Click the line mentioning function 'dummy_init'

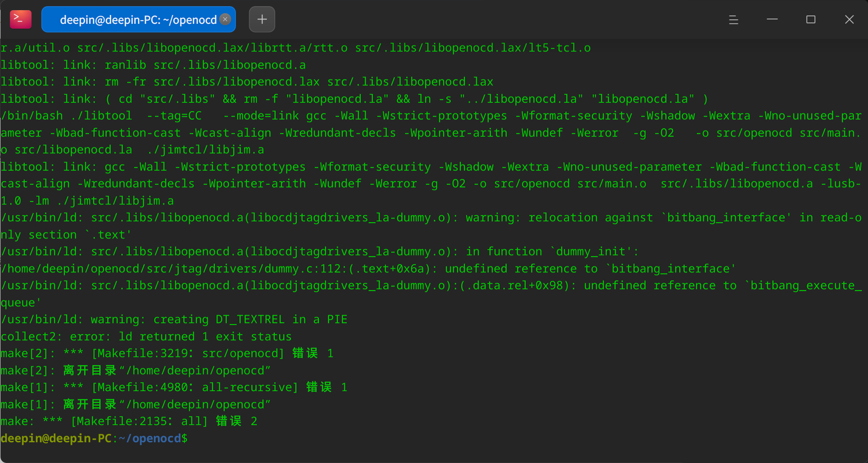(320, 251)
